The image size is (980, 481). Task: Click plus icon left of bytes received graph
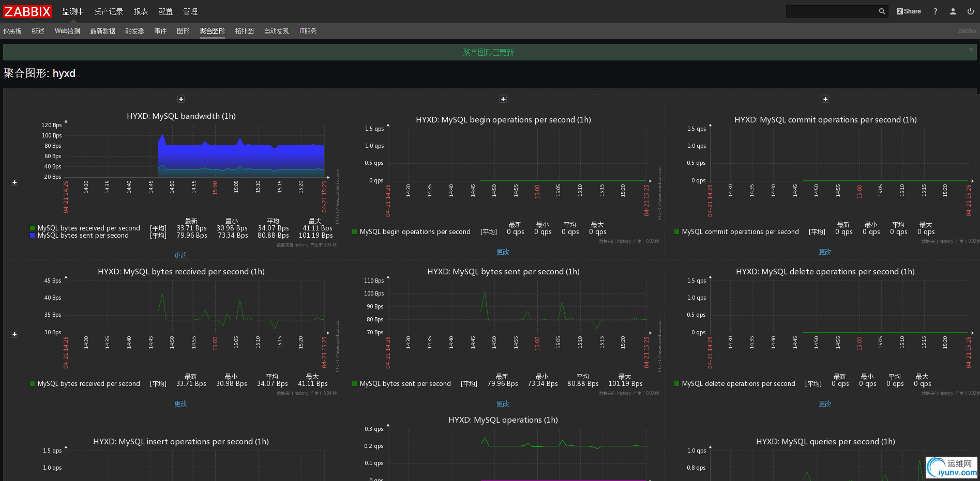coord(14,334)
